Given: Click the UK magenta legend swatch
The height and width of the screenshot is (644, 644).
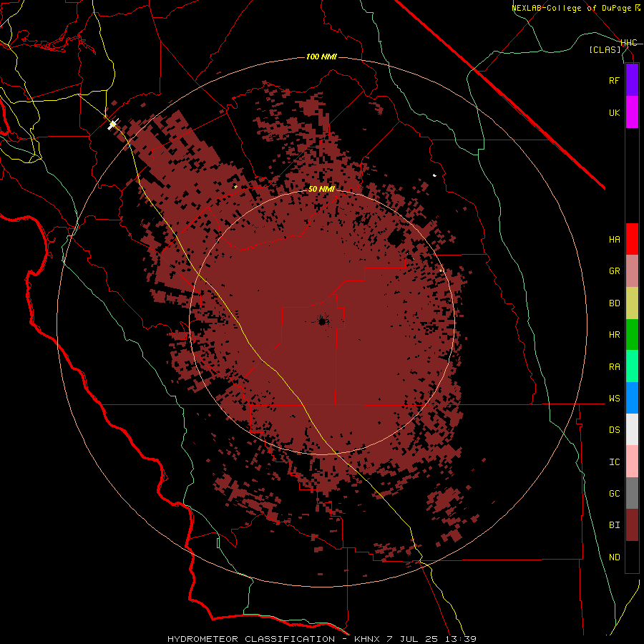Looking at the screenshot, I should (x=632, y=112).
